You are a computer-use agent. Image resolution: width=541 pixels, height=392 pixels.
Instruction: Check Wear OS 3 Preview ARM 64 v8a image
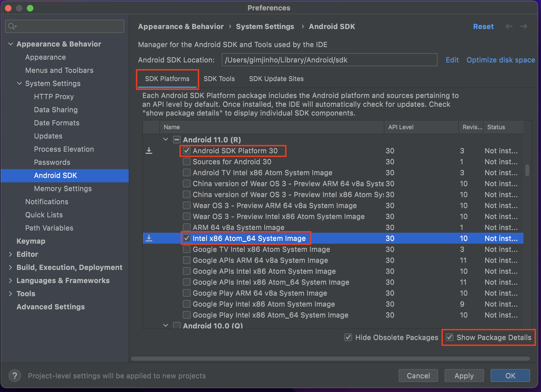[187, 206]
